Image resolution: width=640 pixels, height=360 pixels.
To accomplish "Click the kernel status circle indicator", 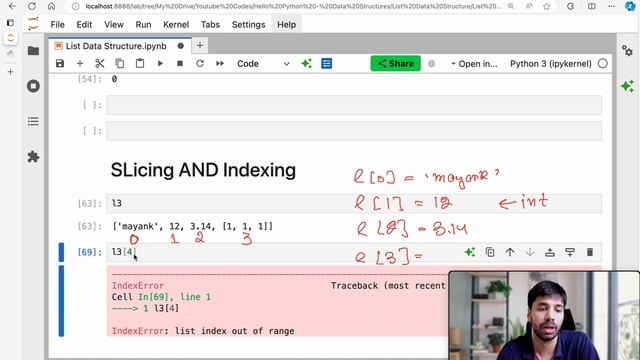I will pyautogui.click(x=602, y=64).
